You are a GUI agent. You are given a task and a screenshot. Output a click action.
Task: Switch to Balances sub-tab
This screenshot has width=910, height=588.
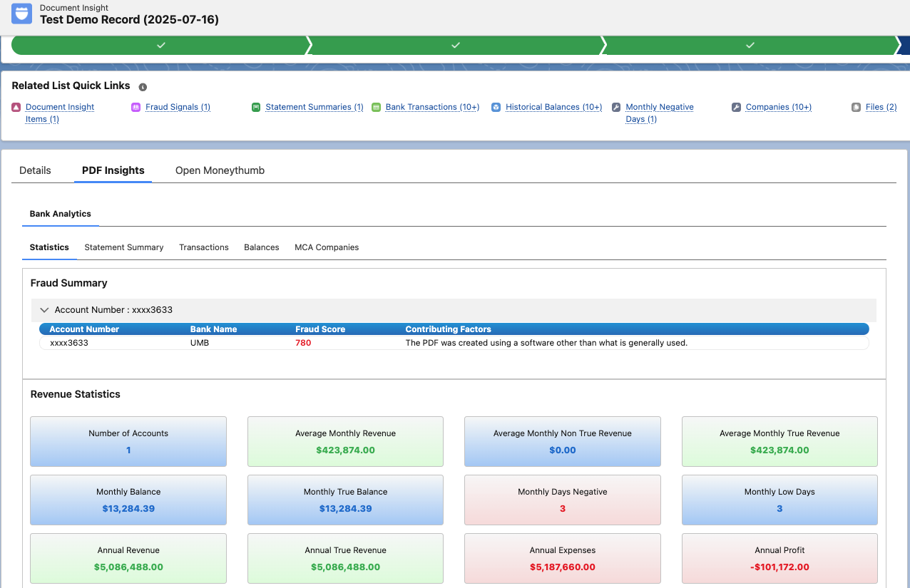click(262, 247)
